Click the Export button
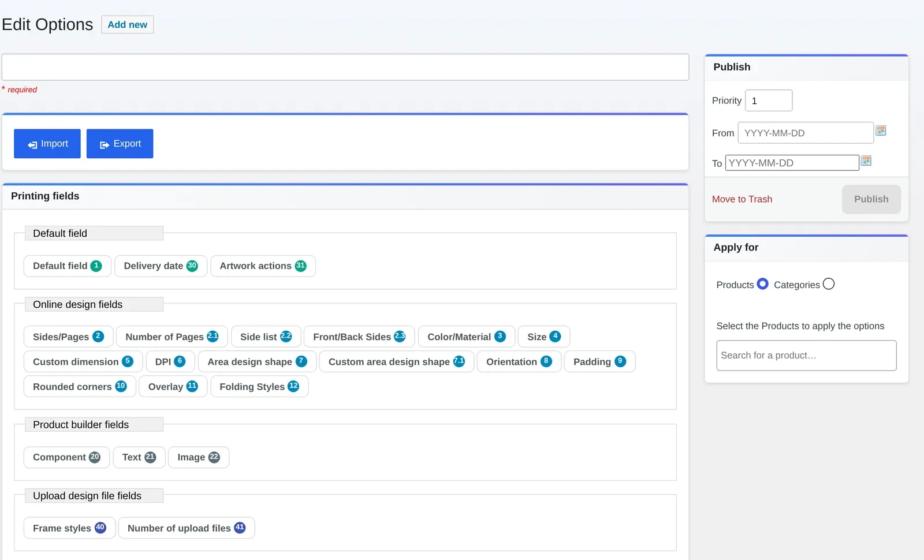 [120, 144]
